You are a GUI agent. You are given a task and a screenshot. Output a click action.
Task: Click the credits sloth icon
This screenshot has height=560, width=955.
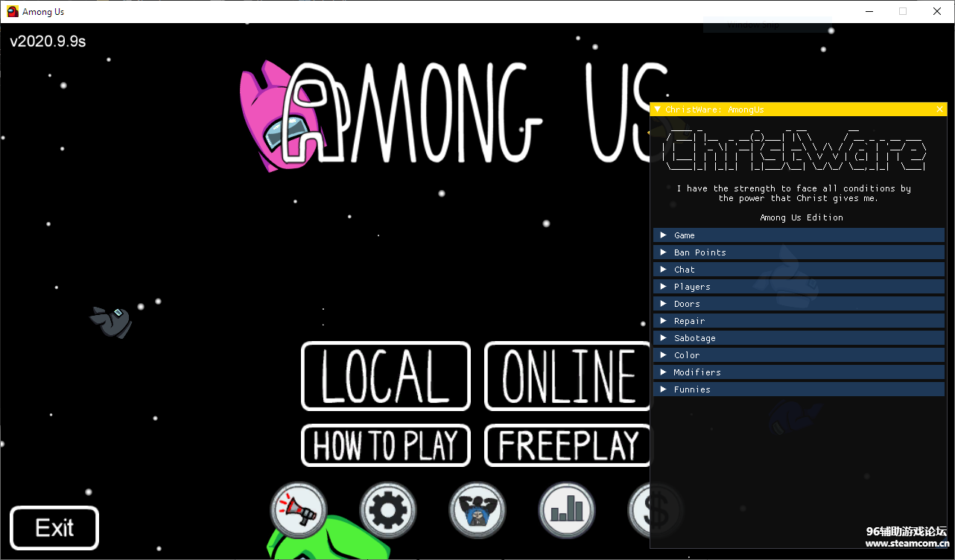(x=477, y=511)
